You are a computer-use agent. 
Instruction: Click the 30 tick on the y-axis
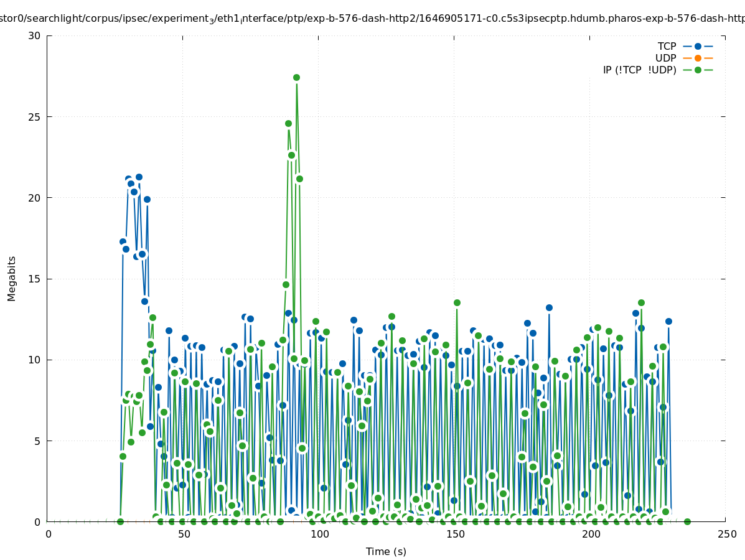click(34, 35)
